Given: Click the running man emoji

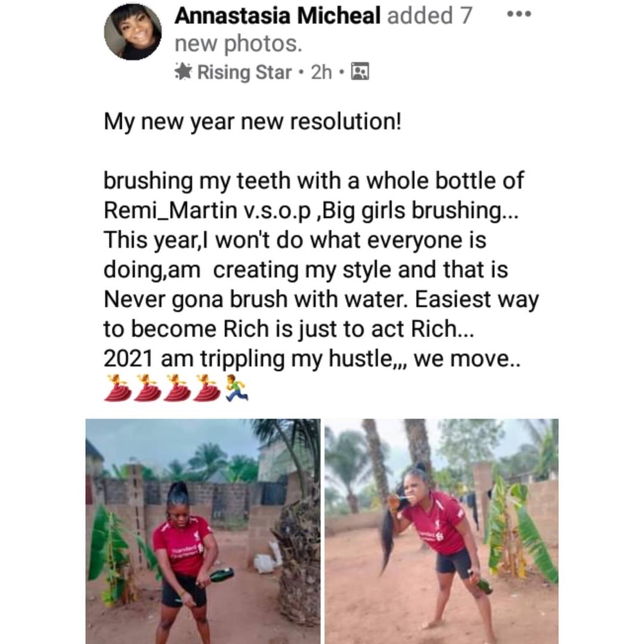Looking at the screenshot, I should [236, 388].
